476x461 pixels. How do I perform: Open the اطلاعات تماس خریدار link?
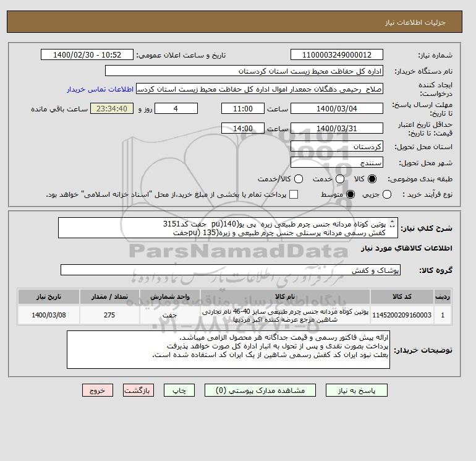pos(100,89)
